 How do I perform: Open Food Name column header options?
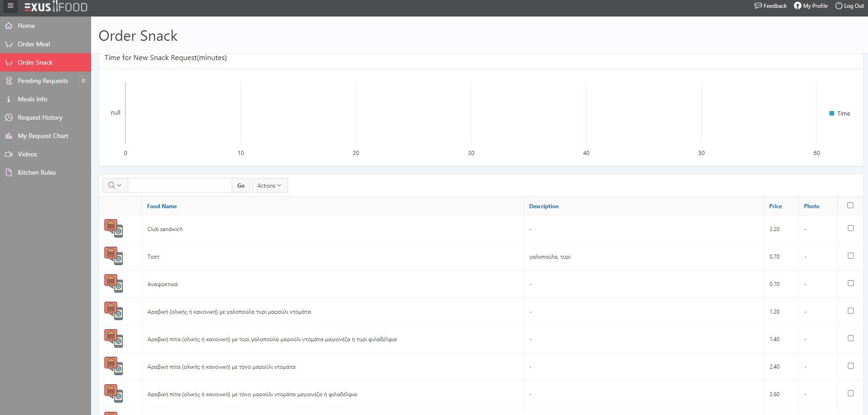point(162,206)
